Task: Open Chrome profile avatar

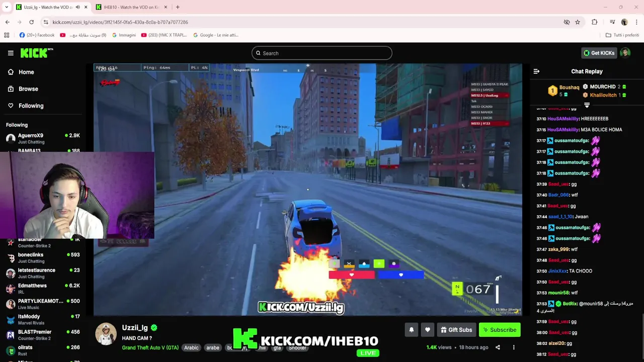Action: pyautogui.click(x=624, y=22)
